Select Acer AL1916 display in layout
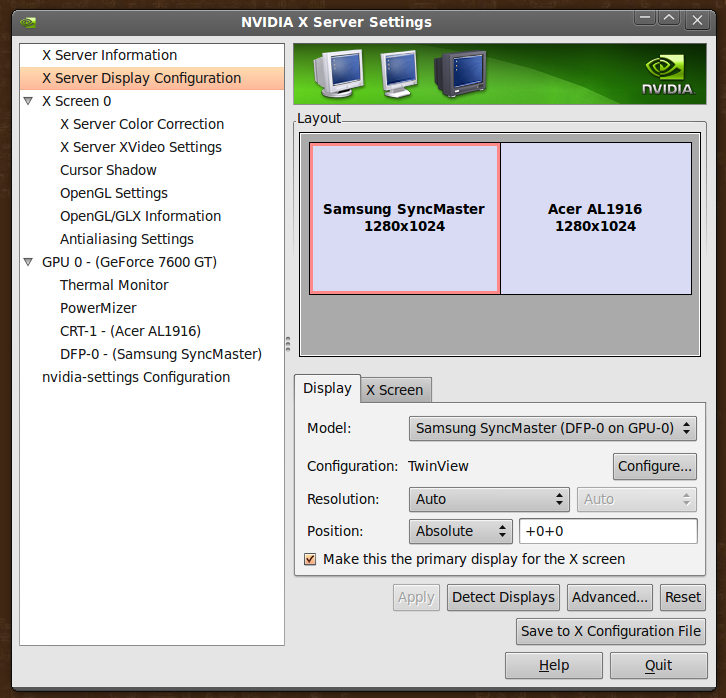 (x=596, y=218)
